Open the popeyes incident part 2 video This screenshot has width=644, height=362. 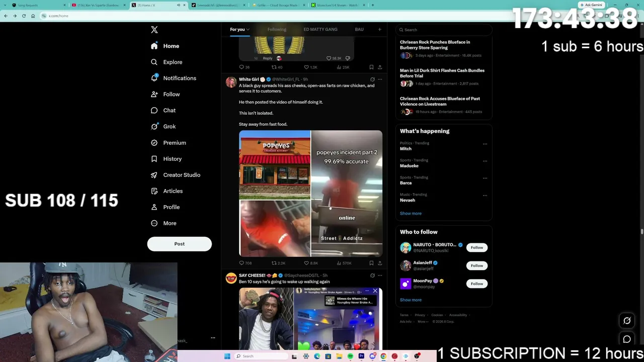tap(347, 194)
